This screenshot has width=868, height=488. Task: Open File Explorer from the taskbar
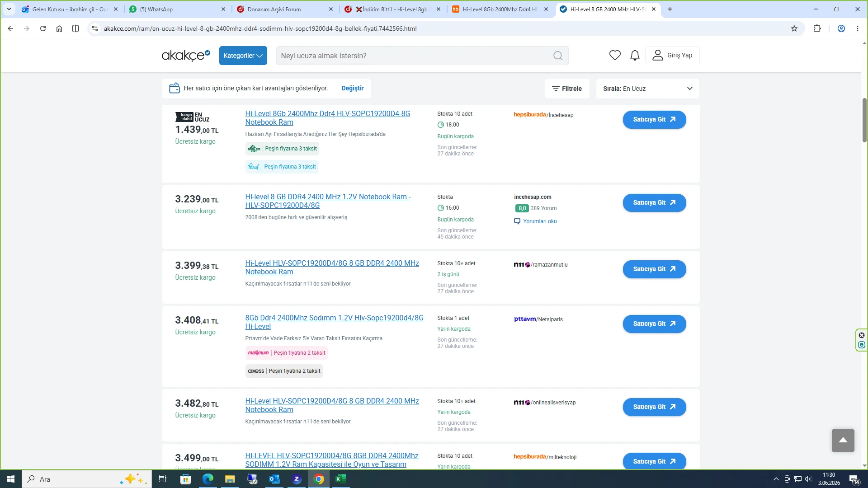230,479
